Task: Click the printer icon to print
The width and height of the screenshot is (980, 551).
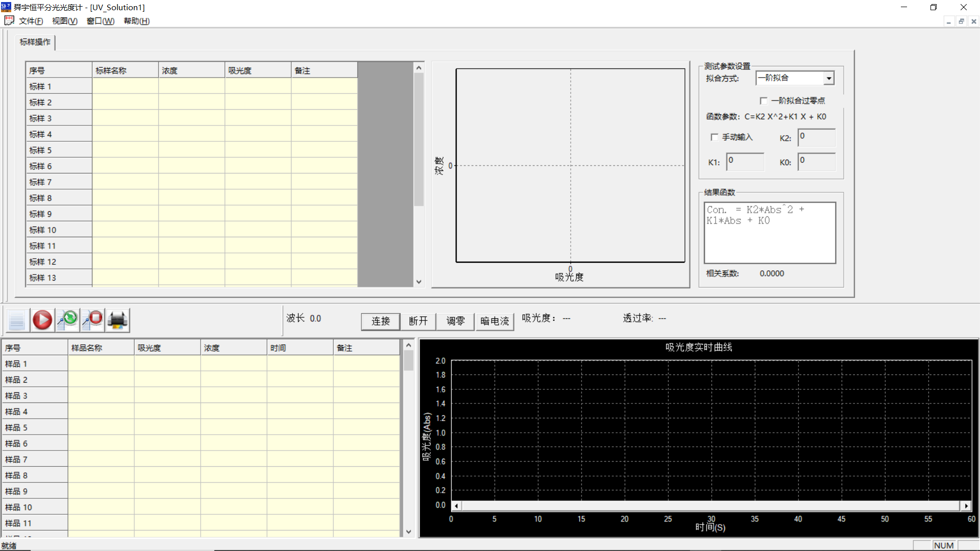Action: (x=117, y=320)
